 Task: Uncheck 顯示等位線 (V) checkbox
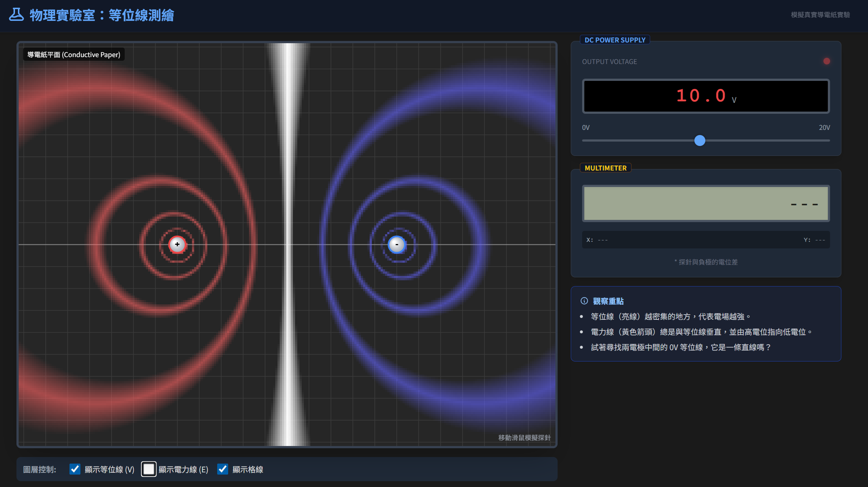coord(75,469)
